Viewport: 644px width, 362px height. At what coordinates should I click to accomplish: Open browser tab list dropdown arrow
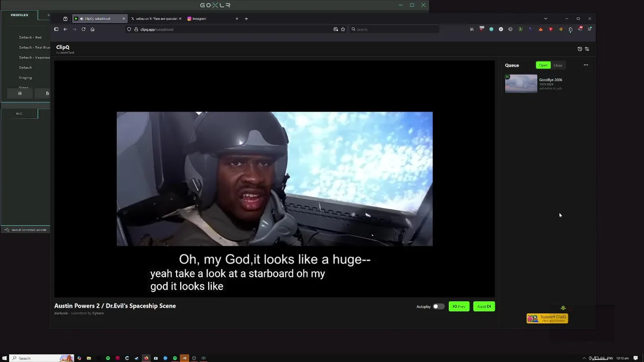tap(545, 19)
